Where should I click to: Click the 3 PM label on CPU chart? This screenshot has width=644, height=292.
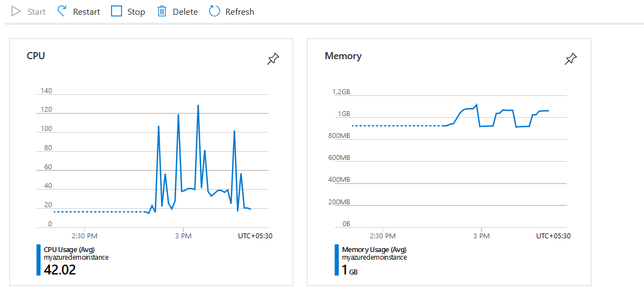pos(183,236)
